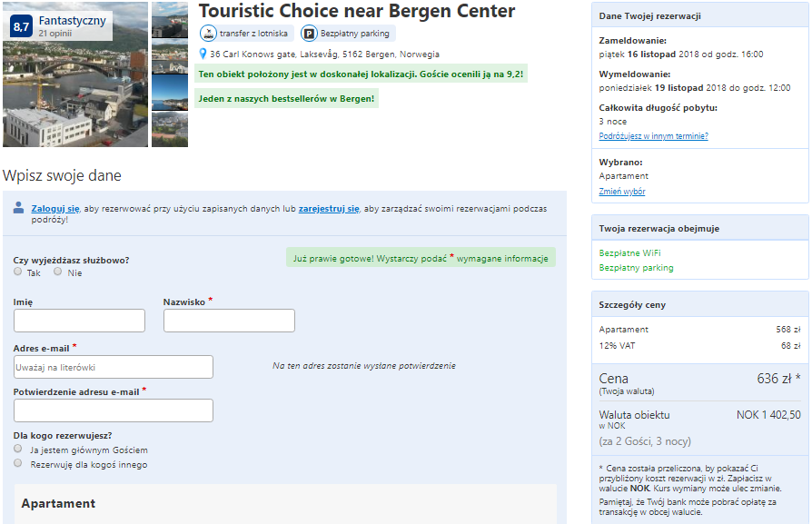Click the map pin location icon
Image resolution: width=812 pixels, height=524 pixels.
[x=203, y=54]
